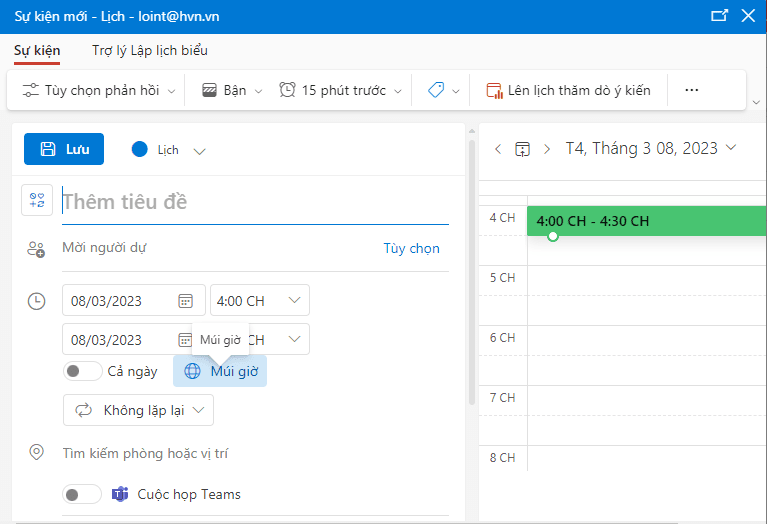Pop out the event window
This screenshot has height=524, width=767.
719,15
